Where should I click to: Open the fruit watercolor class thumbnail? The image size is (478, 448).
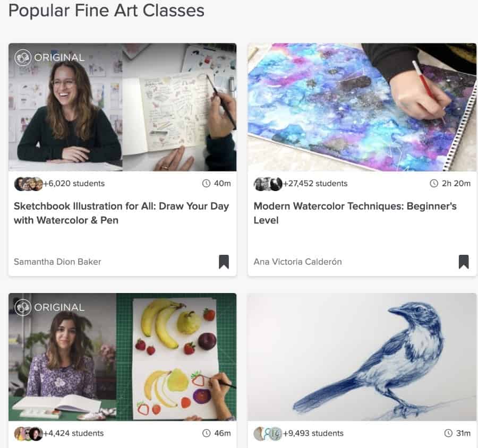click(123, 357)
